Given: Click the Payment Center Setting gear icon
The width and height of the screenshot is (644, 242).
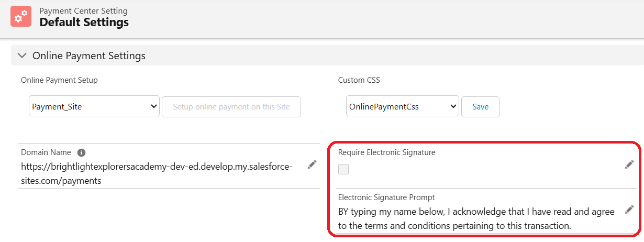Looking at the screenshot, I should [21, 17].
